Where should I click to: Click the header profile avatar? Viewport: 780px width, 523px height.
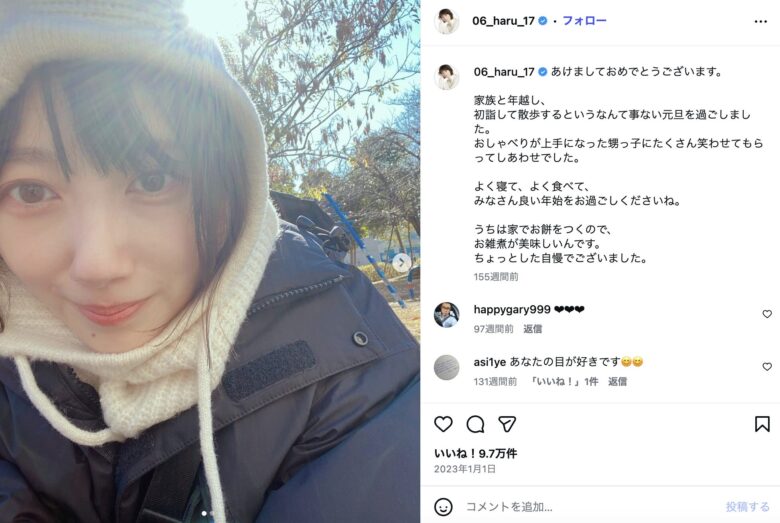(x=446, y=21)
